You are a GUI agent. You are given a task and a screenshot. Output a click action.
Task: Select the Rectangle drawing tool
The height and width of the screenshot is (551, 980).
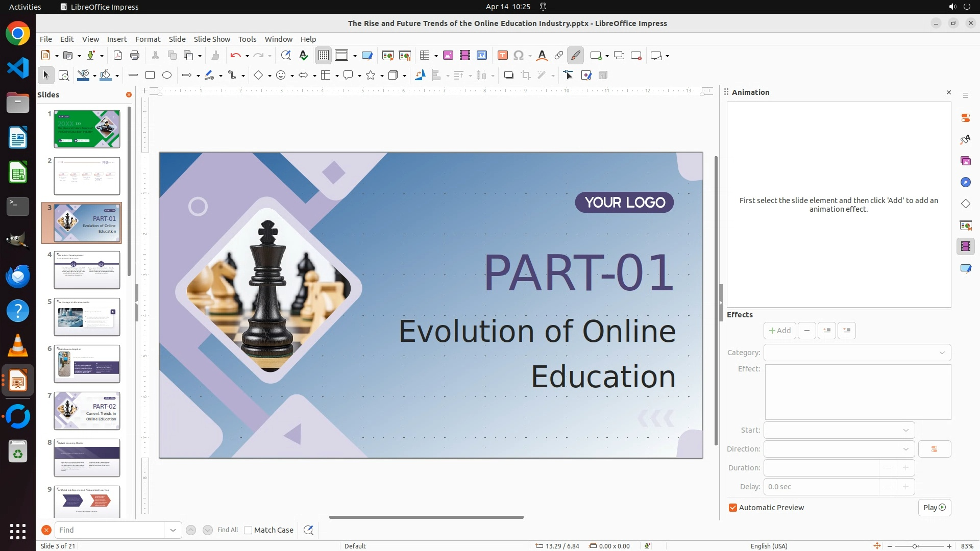150,76
